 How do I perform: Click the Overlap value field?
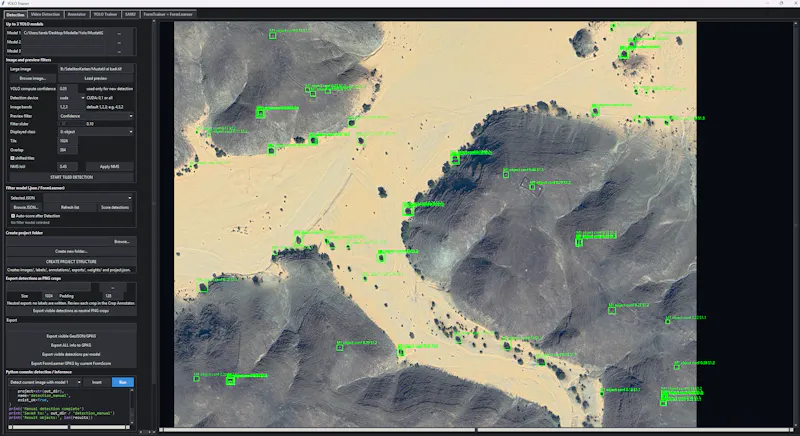click(67, 150)
